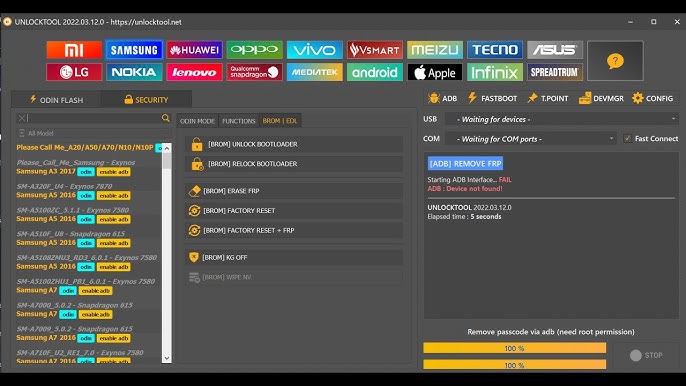This screenshot has height=386, width=686.
Task: Select the Android brand logo
Action: 374,72
